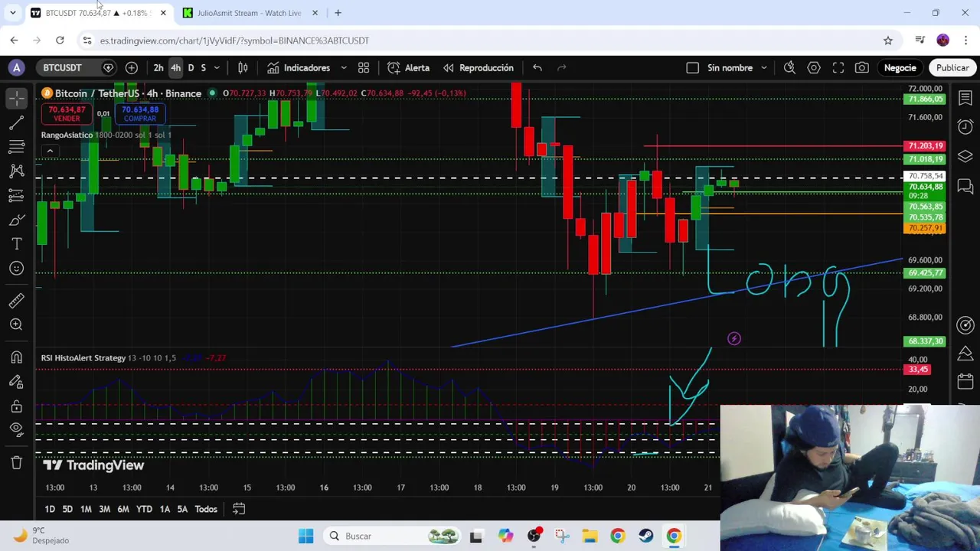Open candlestick chart type selector
The height and width of the screenshot is (551, 980).
(x=243, y=68)
